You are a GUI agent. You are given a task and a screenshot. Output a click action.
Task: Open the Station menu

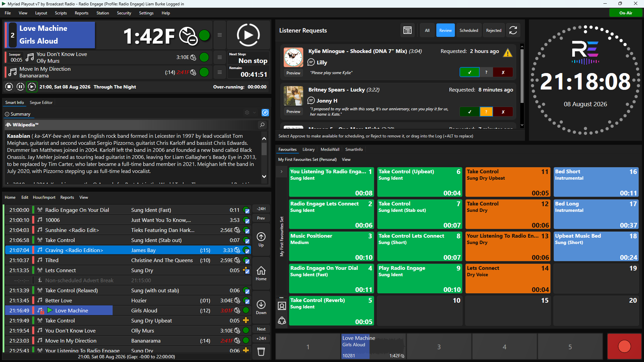(x=103, y=13)
